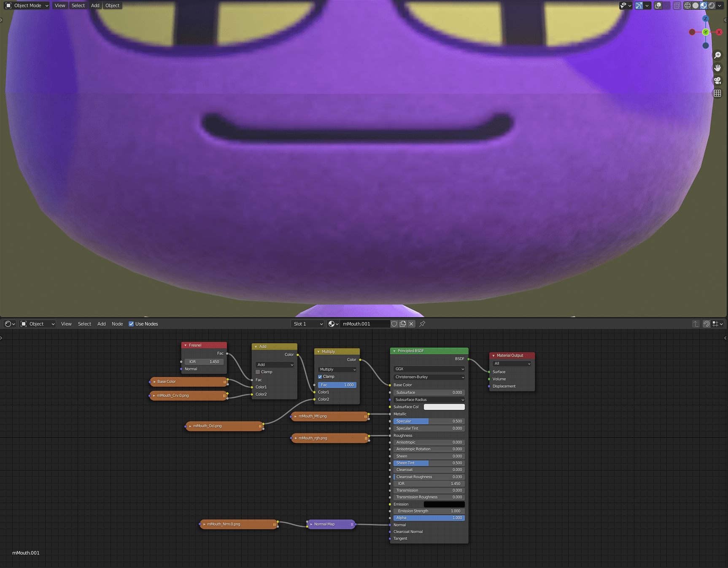Screen dimensions: 728x568
Task: Collapse the Principled BSDF node header
Action: pos(394,351)
